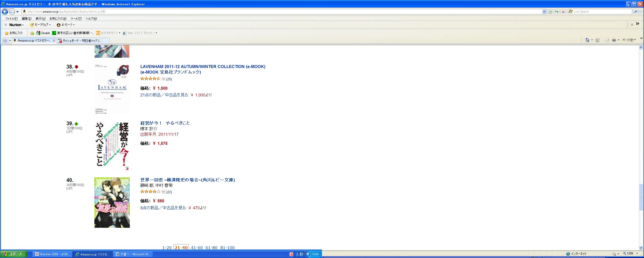Expand the Norton toolbar dropdown
The height and width of the screenshot is (258, 644).
coord(17,25)
